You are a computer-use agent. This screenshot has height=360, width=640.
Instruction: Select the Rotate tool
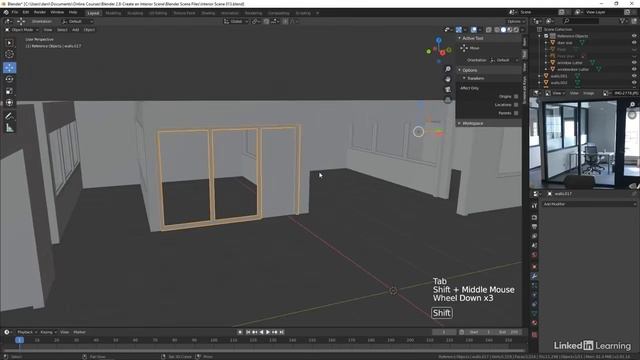(9, 79)
